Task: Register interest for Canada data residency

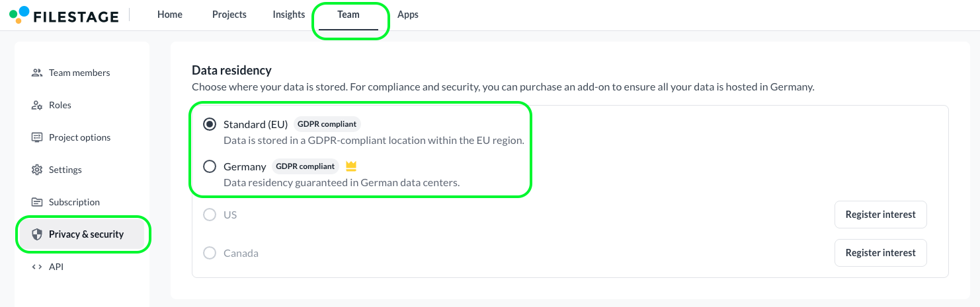Action: [880, 253]
